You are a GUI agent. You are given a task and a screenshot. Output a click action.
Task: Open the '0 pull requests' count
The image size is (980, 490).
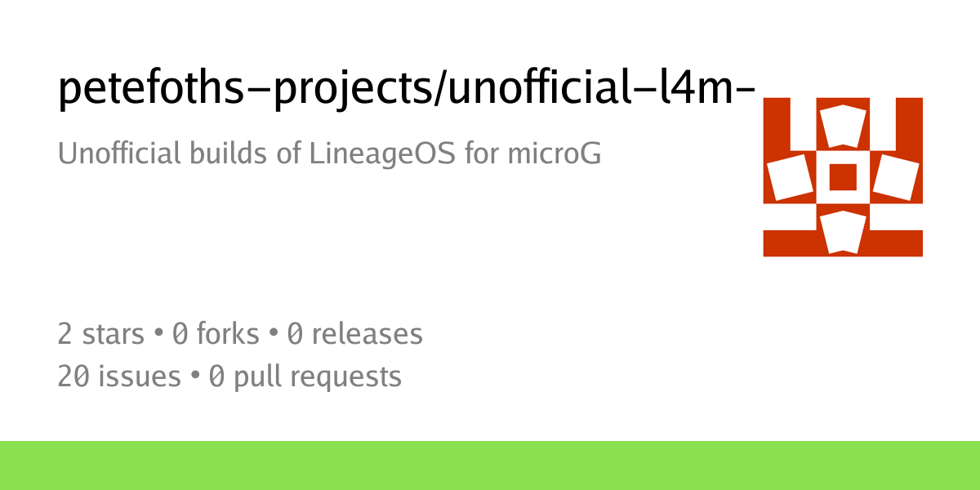click(305, 377)
